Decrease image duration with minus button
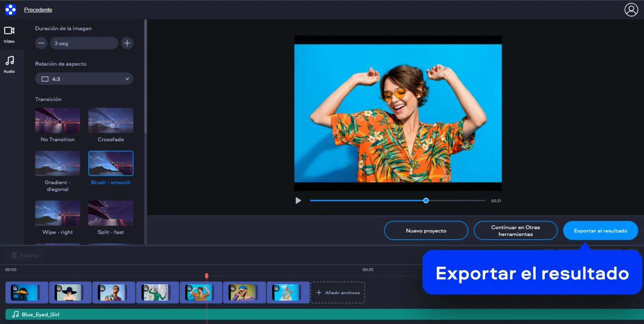 tap(41, 43)
